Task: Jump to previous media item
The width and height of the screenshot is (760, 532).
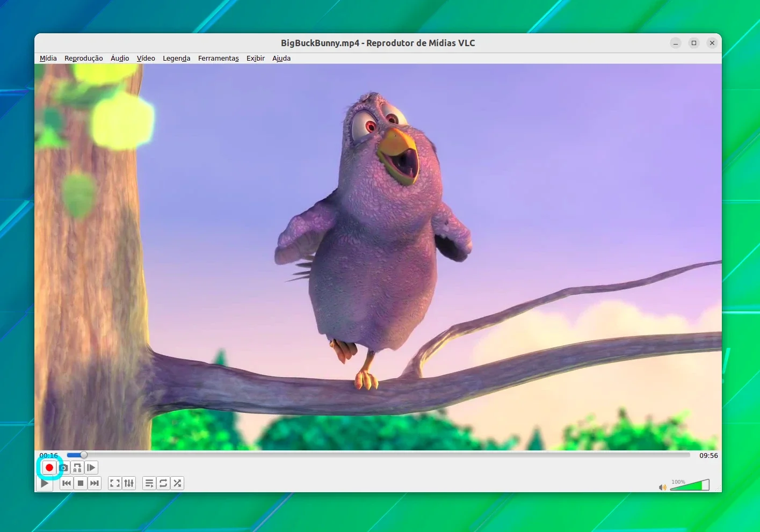Action: [x=67, y=483]
